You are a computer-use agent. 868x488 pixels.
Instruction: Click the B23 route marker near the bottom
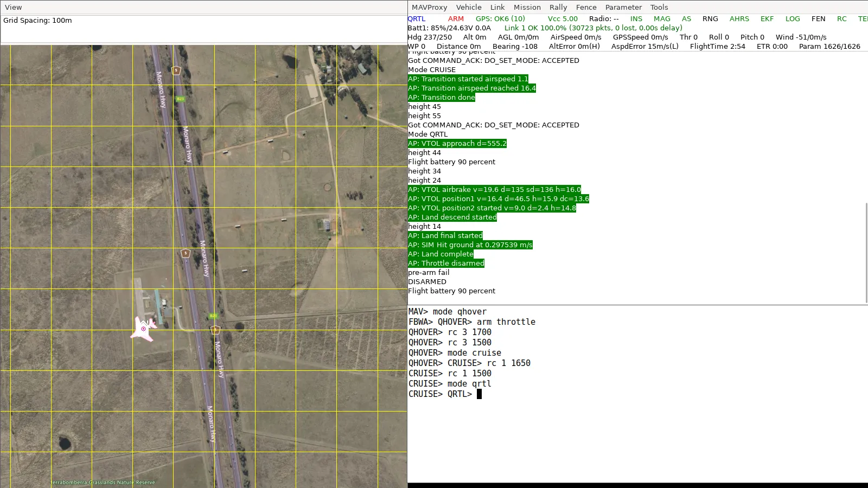213,316
